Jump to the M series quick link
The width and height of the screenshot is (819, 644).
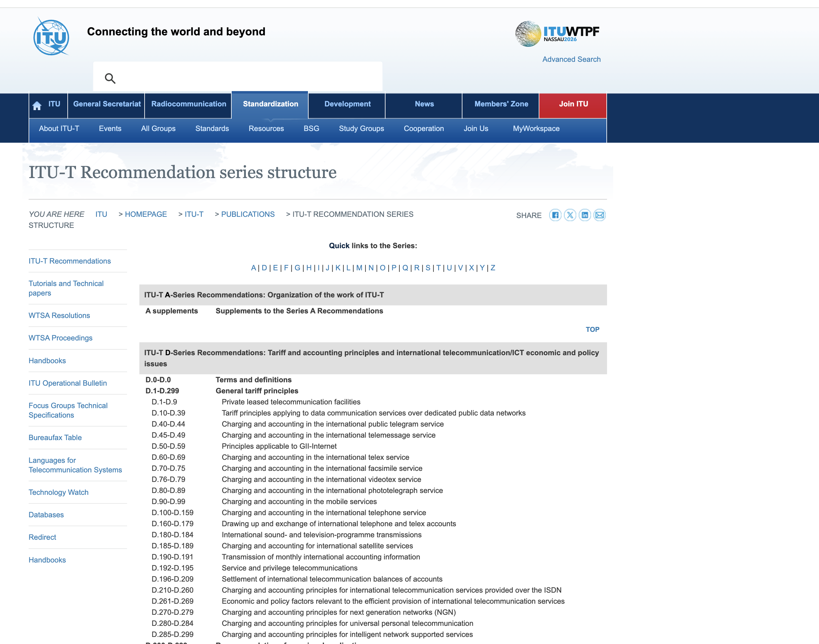[359, 268]
